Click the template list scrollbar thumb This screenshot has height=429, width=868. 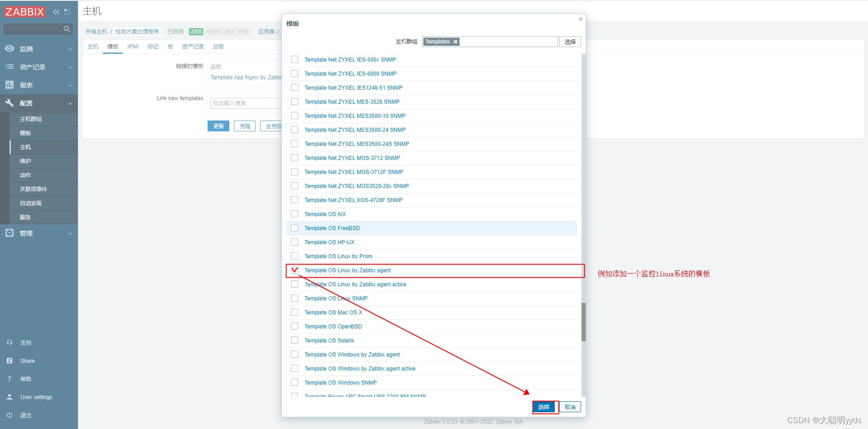coord(583,322)
